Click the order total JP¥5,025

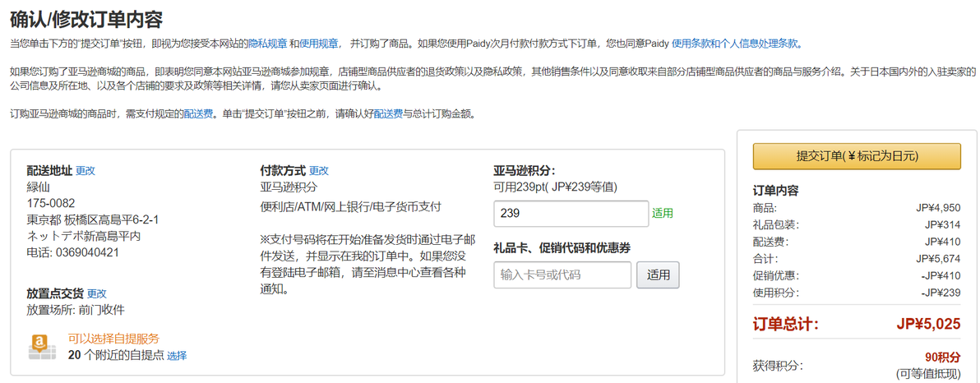pos(928,325)
